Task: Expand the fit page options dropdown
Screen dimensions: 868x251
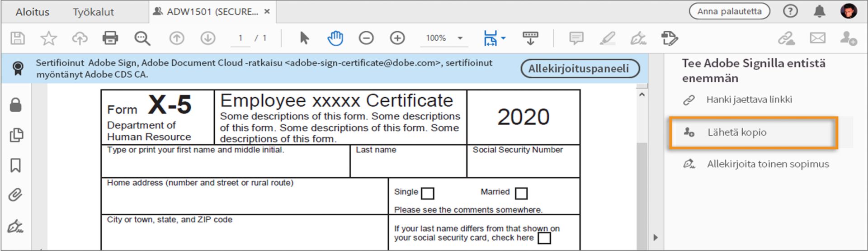Action: click(503, 38)
